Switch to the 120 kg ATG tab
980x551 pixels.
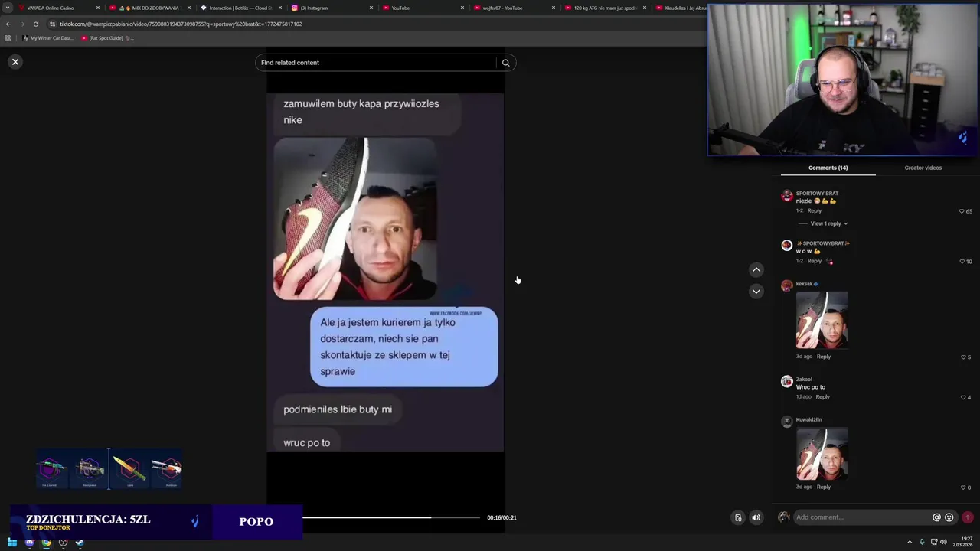[604, 8]
